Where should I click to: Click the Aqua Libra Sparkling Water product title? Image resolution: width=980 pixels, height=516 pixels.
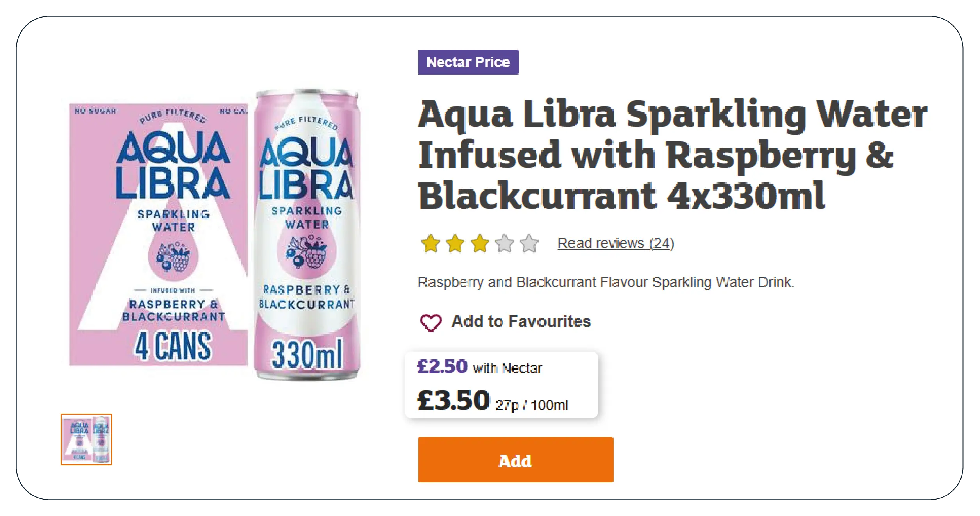tap(672, 155)
